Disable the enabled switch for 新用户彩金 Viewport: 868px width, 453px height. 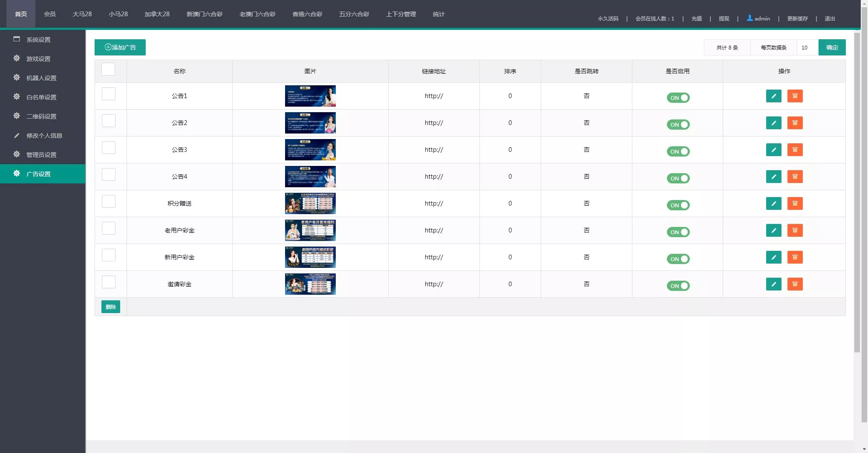click(x=678, y=259)
